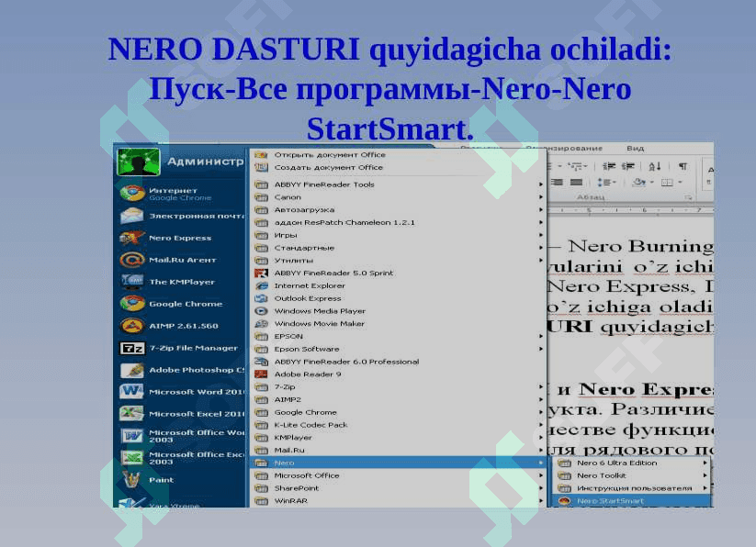Open the KMPlayer program folder
This screenshot has height=547, width=756.
[x=399, y=438]
